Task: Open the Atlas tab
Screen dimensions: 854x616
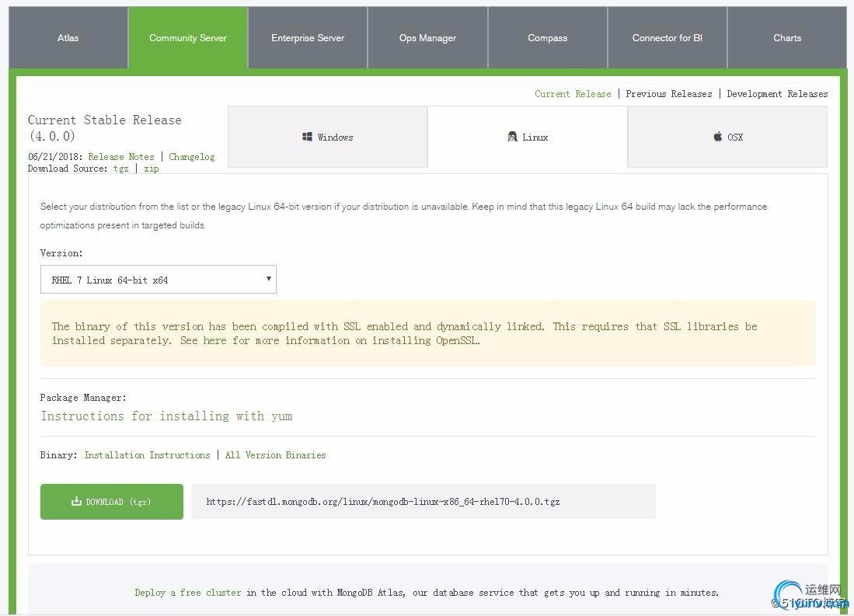Action: 68,37
